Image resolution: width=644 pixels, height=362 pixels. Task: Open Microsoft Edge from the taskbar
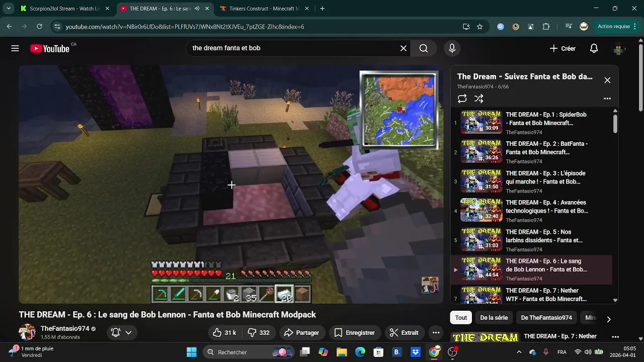coord(360,352)
